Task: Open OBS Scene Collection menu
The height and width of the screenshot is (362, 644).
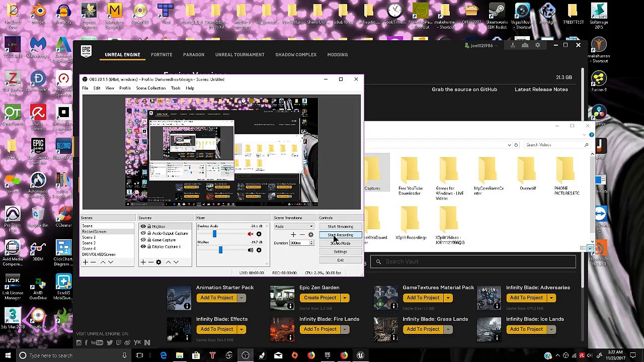Action: 150,88
